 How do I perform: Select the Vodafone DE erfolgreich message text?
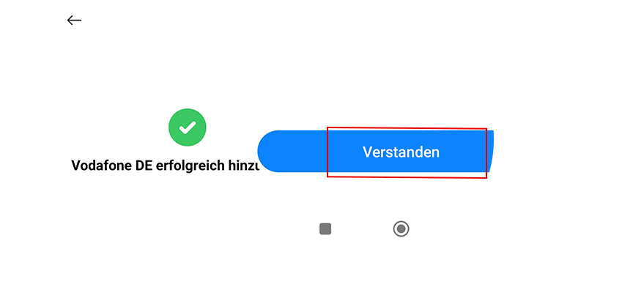(165, 166)
